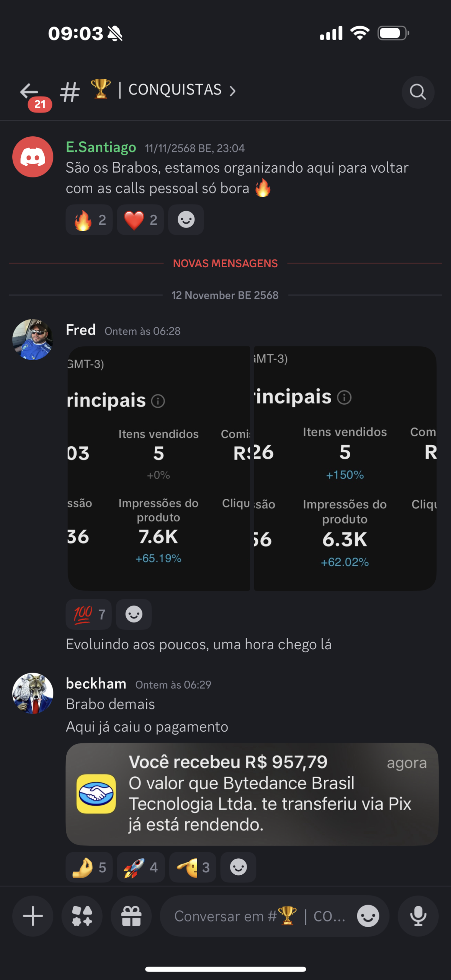The width and height of the screenshot is (451, 980).
Task: Expand CONQUISTAS channel details chevron
Action: (232, 91)
